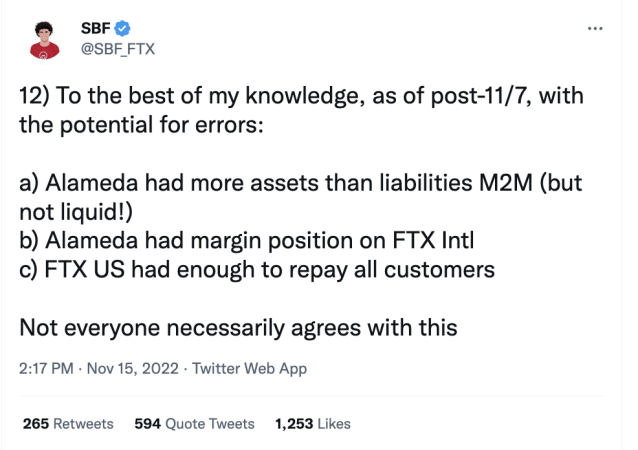Viewport: 638px width, 450px height.
Task: Click the 2:17 PM timestamp
Action: pos(48,368)
